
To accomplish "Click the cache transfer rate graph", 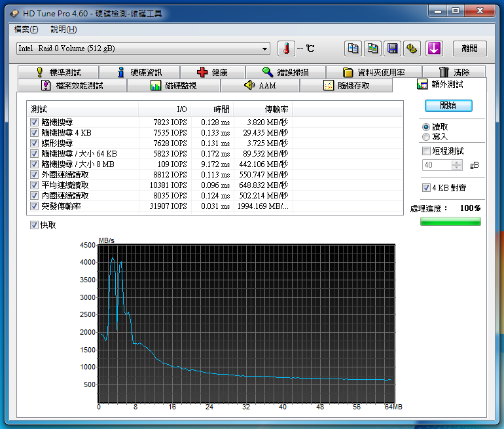I will tap(247, 323).
